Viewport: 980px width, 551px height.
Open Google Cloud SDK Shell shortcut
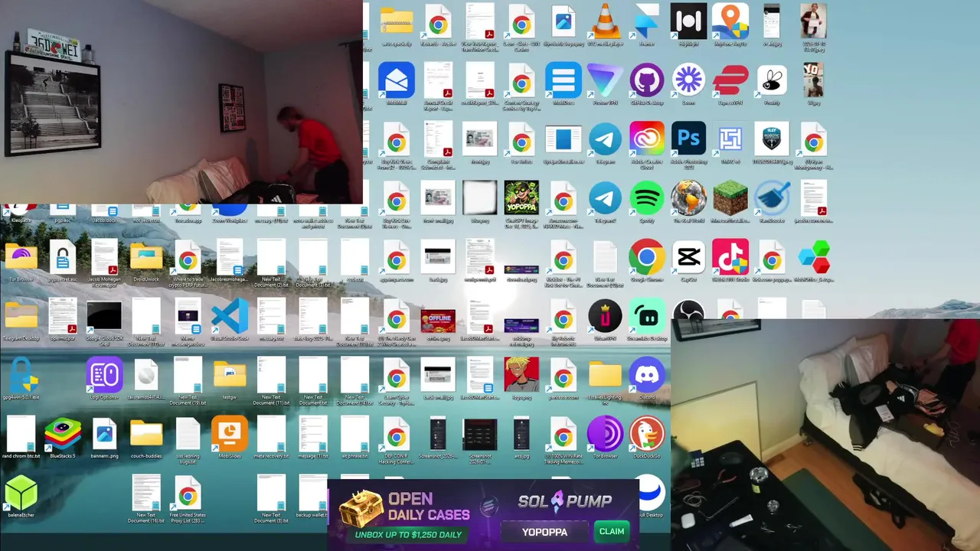tap(104, 316)
